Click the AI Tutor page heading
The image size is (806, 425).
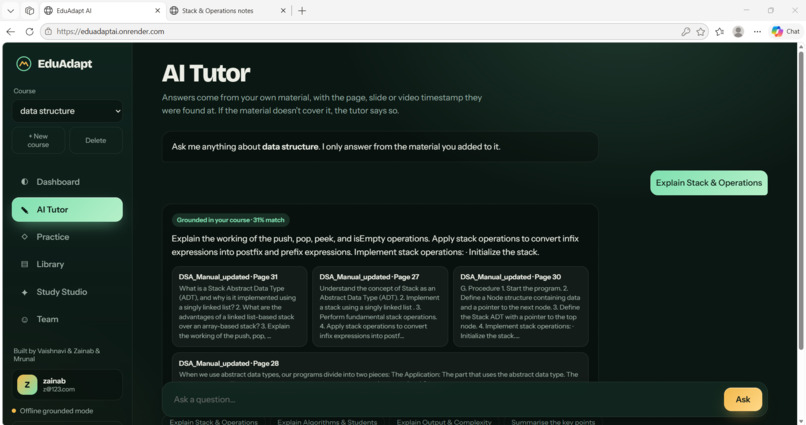tap(206, 73)
